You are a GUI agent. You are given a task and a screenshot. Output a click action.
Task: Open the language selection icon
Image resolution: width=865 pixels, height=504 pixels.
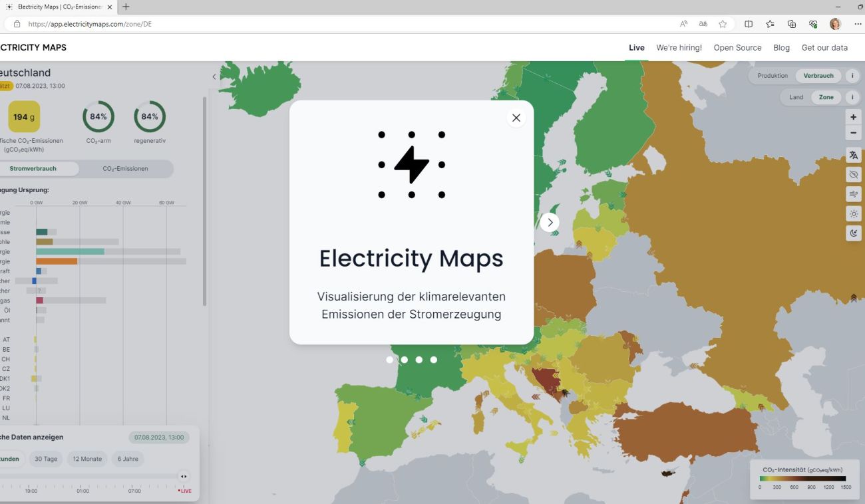click(854, 155)
